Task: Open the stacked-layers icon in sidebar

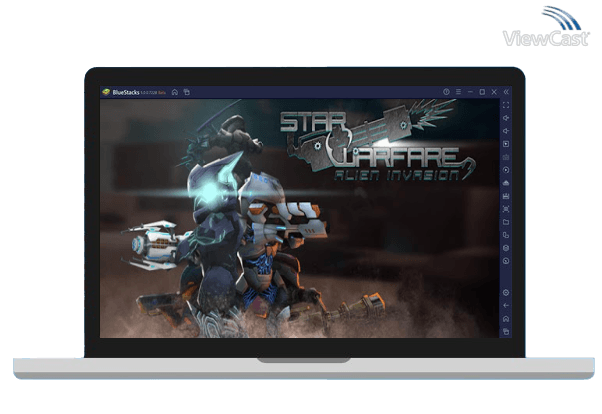Action: coord(506,248)
